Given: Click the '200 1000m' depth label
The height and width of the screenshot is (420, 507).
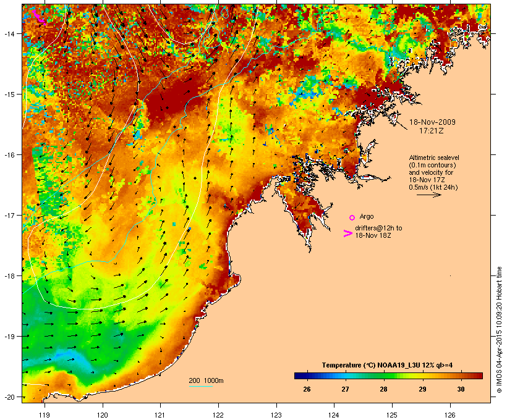Looking at the screenshot, I should point(206,380).
